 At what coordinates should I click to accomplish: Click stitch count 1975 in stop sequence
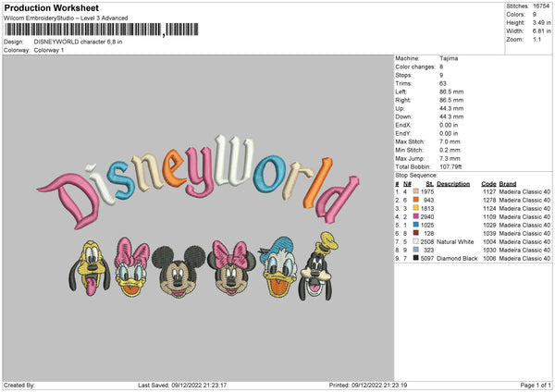pos(427,191)
